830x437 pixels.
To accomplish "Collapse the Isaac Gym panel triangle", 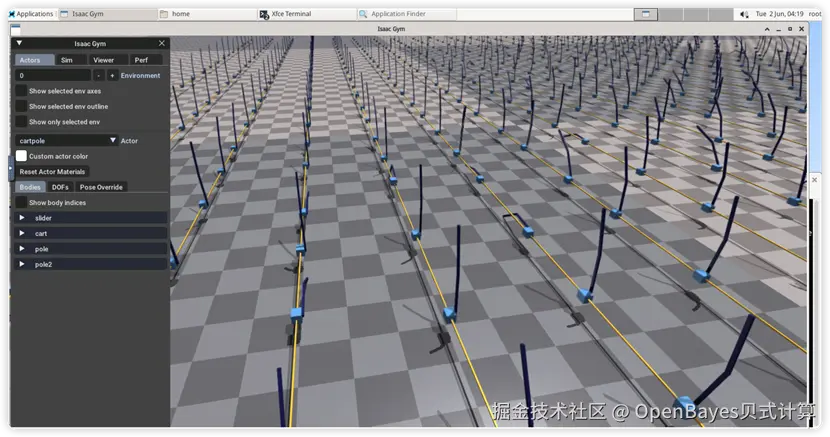I will pyautogui.click(x=19, y=43).
